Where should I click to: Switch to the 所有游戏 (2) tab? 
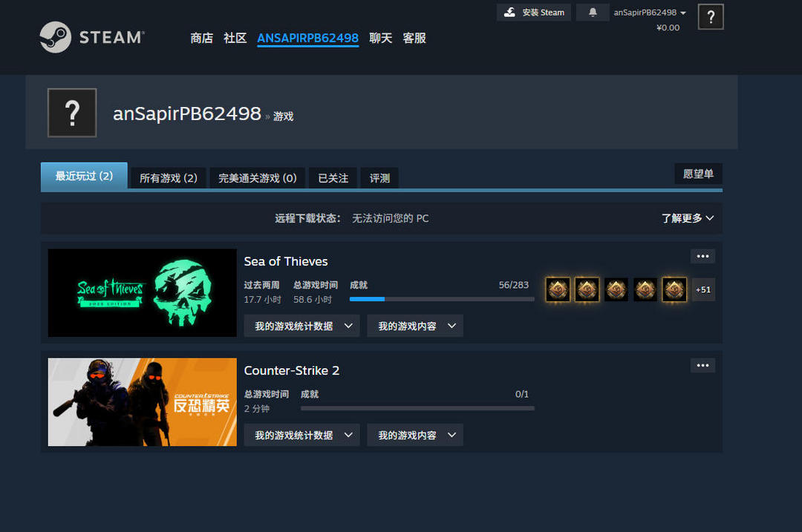click(169, 178)
